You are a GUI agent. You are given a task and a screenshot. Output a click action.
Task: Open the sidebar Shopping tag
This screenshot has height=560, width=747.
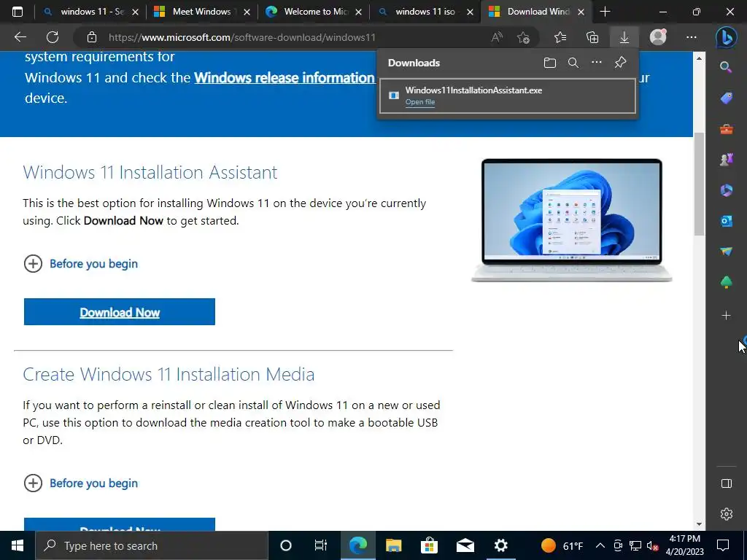click(726, 98)
